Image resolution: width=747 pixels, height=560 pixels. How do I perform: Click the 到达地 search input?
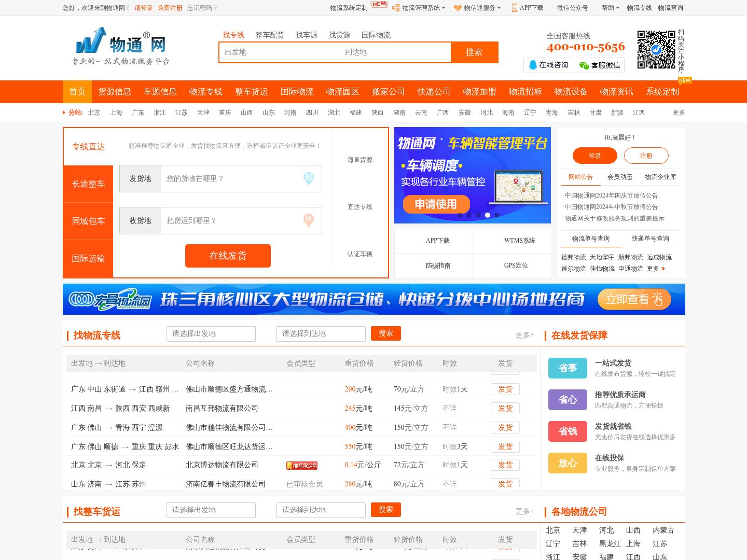tap(395, 52)
